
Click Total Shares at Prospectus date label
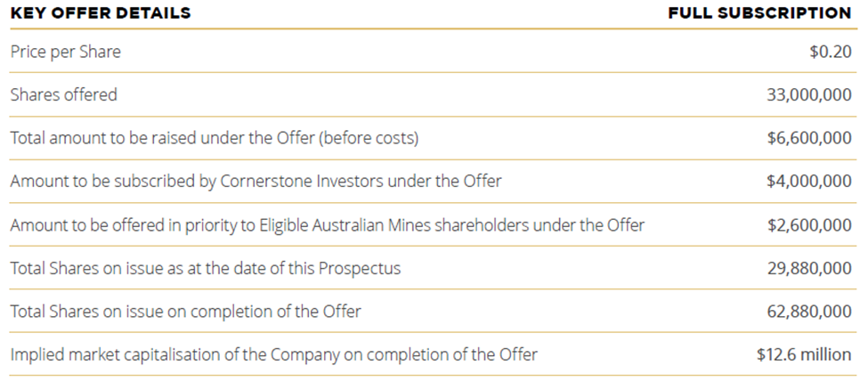pyautogui.click(x=206, y=268)
